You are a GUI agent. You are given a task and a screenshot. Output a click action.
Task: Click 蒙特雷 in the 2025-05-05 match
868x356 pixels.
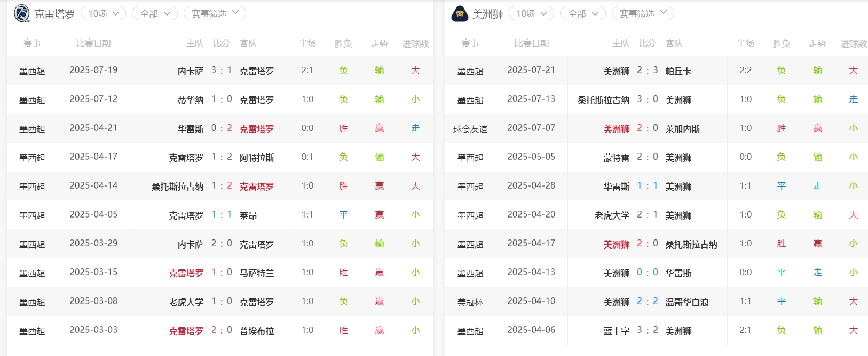617,158
